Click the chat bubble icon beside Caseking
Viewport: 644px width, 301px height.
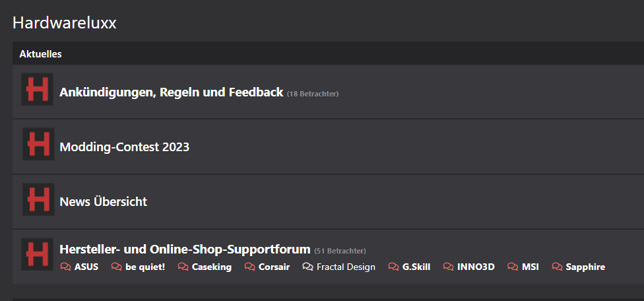183,267
